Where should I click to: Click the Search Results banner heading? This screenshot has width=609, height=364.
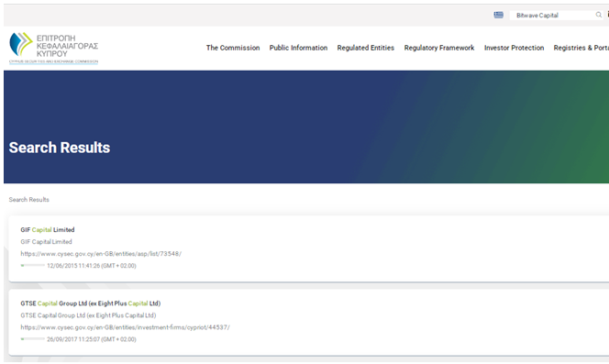pos(60,148)
